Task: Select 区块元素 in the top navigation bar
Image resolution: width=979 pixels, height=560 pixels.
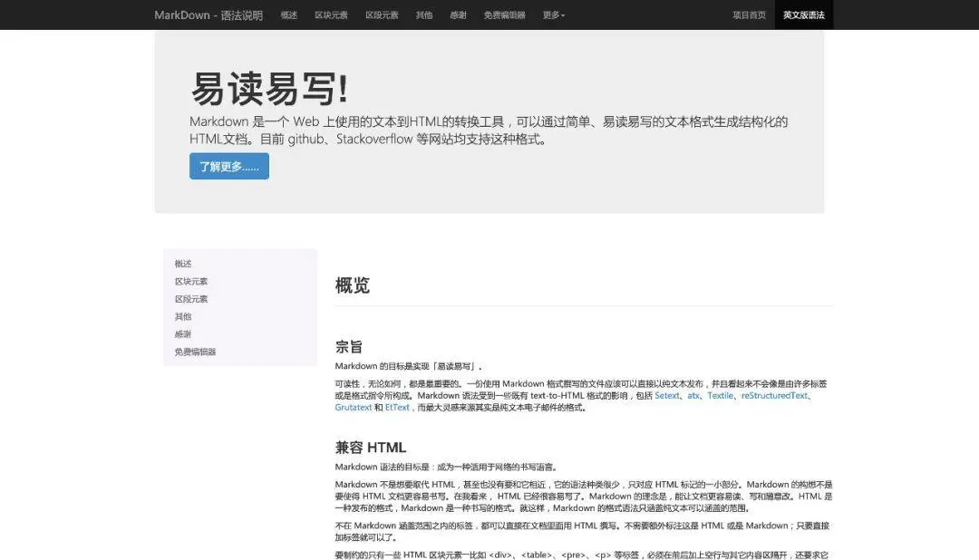Action: click(331, 15)
